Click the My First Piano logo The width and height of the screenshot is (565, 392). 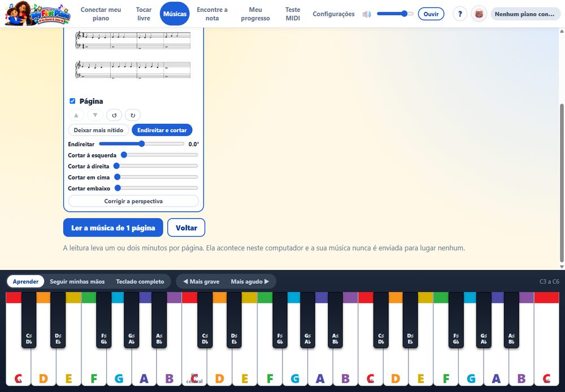37,14
